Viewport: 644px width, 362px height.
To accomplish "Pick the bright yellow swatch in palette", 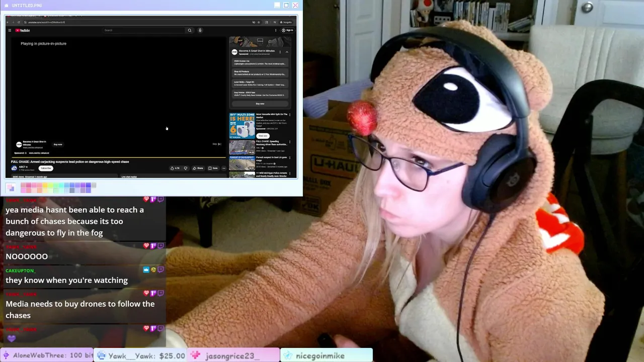I will click(44, 186).
